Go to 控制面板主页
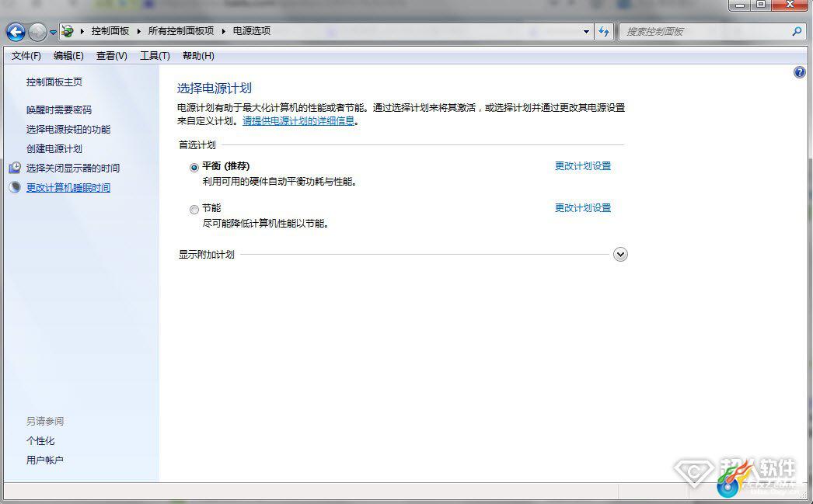813x504 pixels. coord(54,82)
